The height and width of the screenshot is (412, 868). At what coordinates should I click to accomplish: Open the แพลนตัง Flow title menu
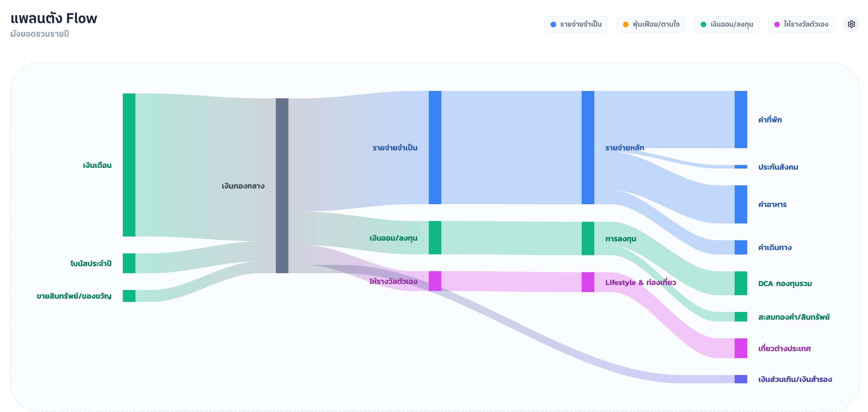click(54, 18)
